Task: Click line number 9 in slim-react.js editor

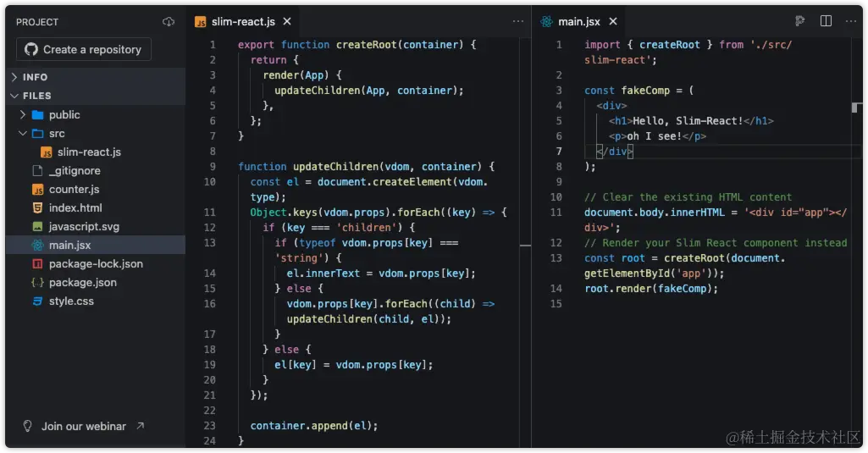Action: pos(213,167)
